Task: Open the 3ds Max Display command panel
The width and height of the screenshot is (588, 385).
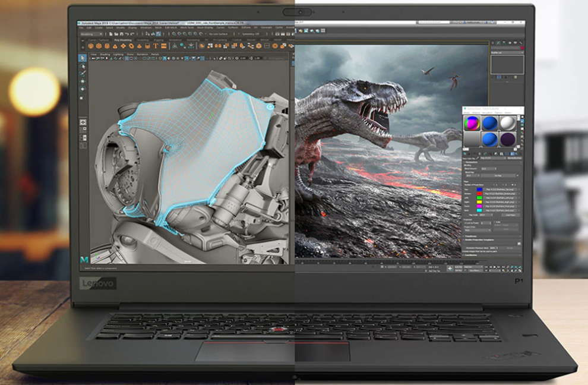Action: [x=516, y=43]
